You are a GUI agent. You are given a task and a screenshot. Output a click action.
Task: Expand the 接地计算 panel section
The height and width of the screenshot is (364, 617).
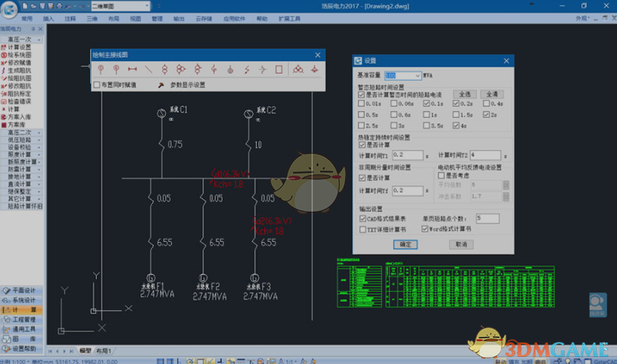coord(39,177)
